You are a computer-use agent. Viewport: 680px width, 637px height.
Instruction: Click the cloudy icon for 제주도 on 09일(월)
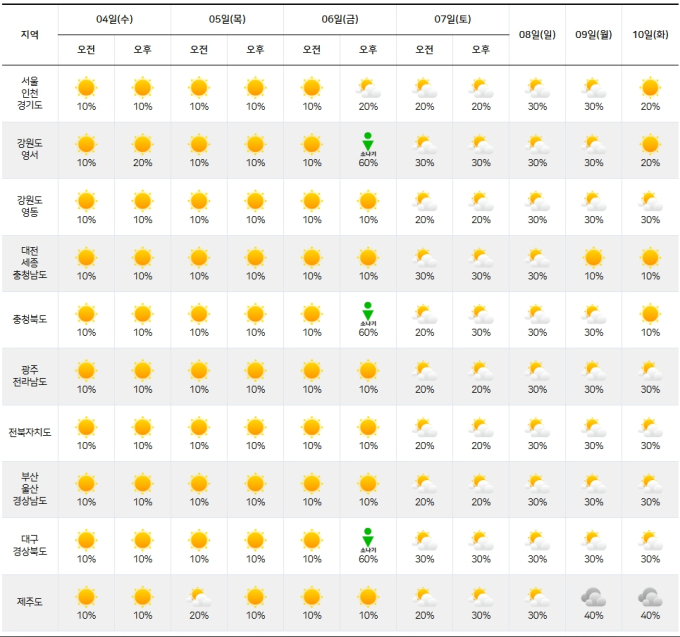[x=593, y=597]
